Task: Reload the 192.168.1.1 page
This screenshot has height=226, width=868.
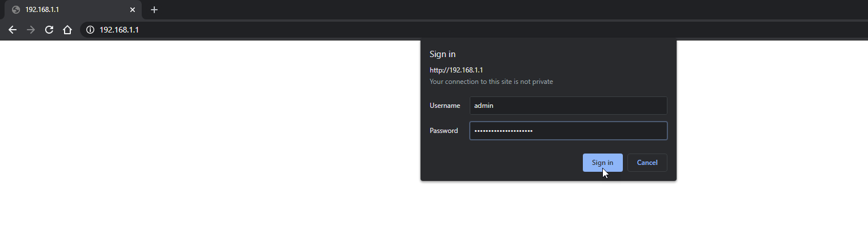Action: click(49, 30)
